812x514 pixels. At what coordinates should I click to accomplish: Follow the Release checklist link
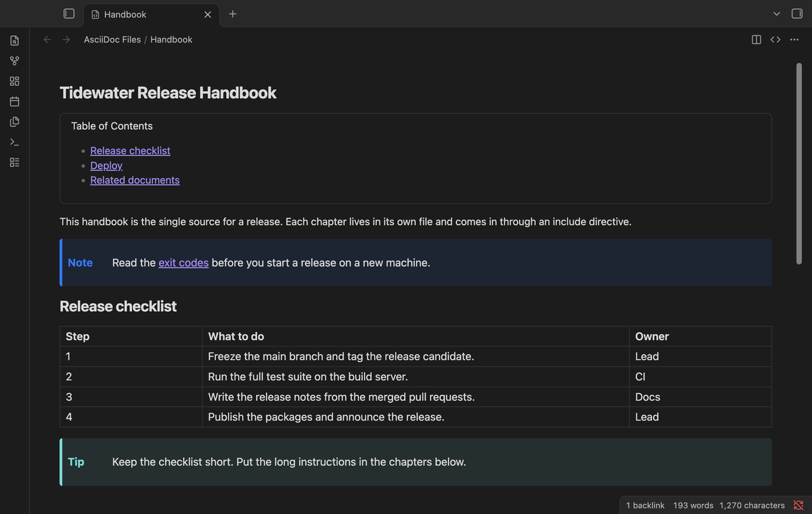tap(130, 150)
